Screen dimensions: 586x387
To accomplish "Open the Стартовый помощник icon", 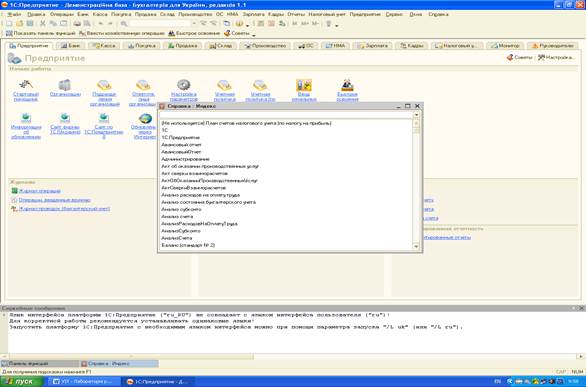I will (x=26, y=85).
